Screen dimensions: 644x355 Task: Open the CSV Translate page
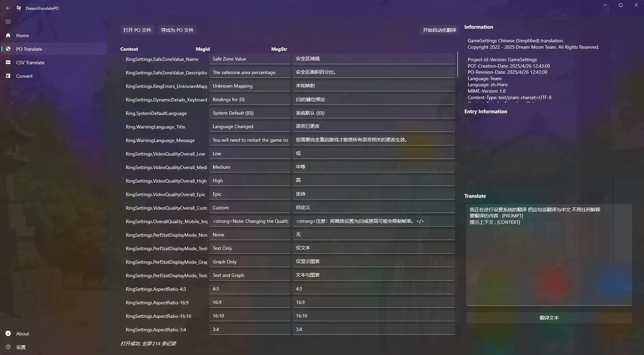point(30,63)
